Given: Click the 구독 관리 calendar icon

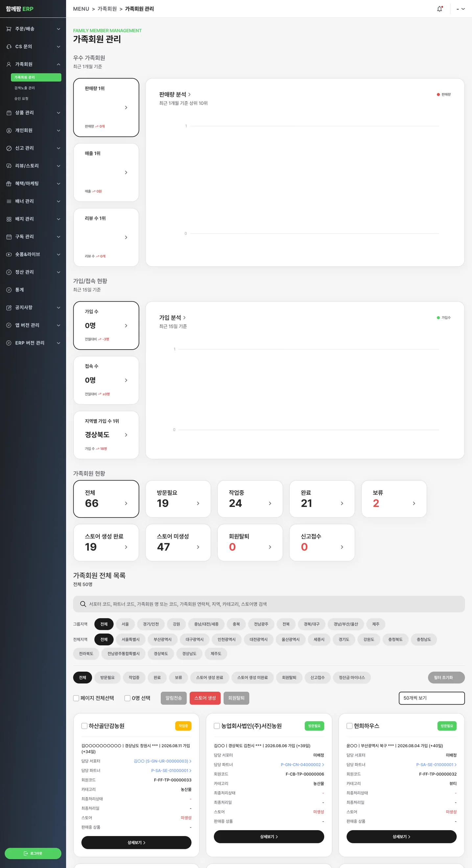Looking at the screenshot, I should (x=9, y=237).
